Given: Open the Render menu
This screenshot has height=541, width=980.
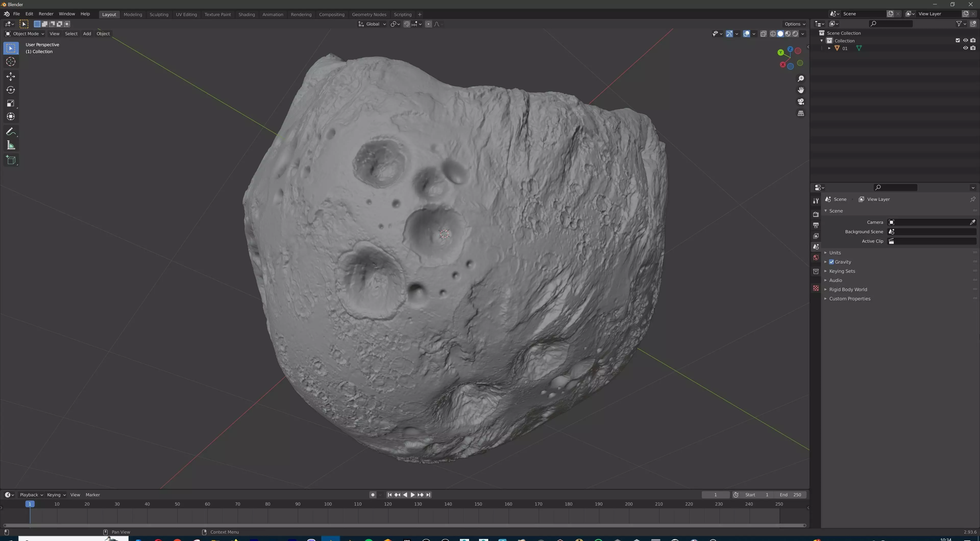Looking at the screenshot, I should (x=46, y=14).
